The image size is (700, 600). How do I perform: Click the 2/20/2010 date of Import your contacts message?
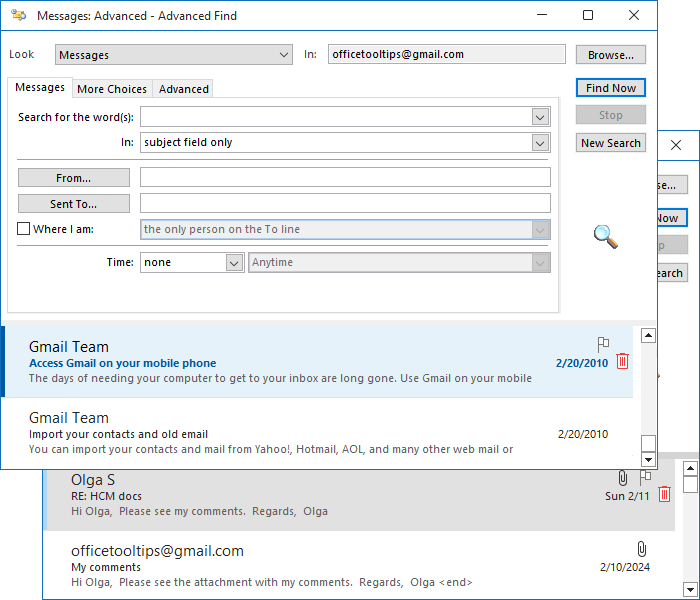583,434
